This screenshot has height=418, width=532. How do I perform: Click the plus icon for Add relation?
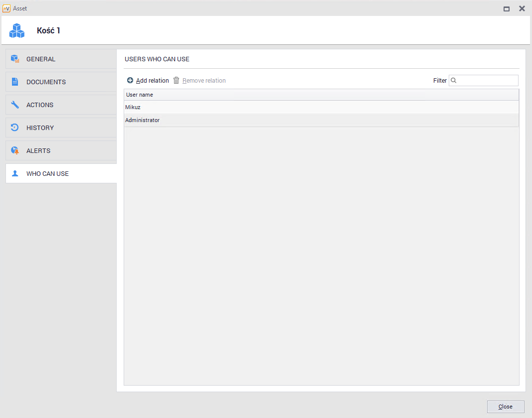pos(130,80)
